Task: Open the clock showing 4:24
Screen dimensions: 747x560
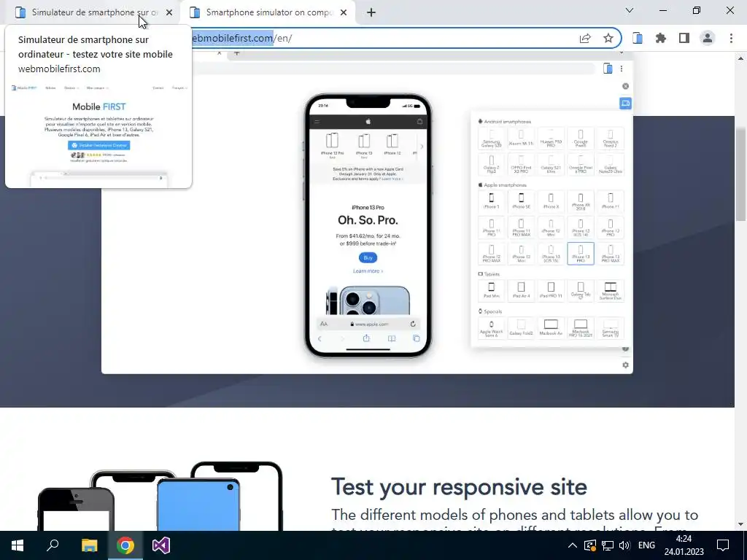Action: pos(684,545)
